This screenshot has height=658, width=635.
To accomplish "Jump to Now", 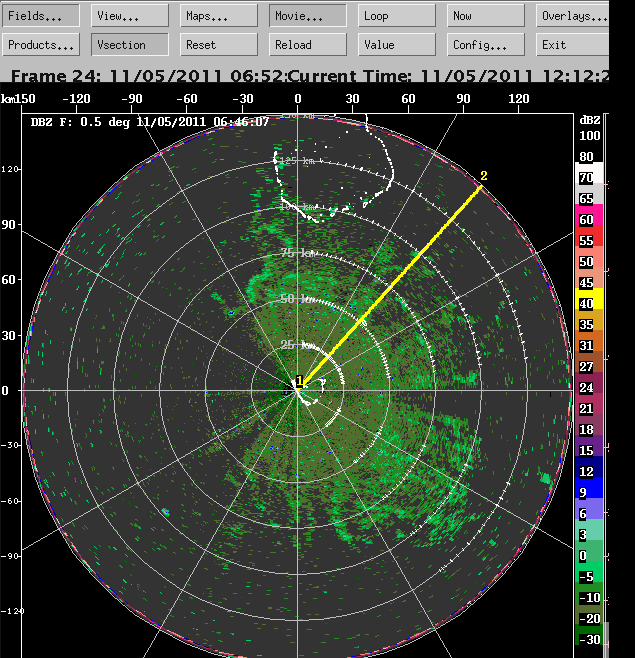I will tap(486, 16).
